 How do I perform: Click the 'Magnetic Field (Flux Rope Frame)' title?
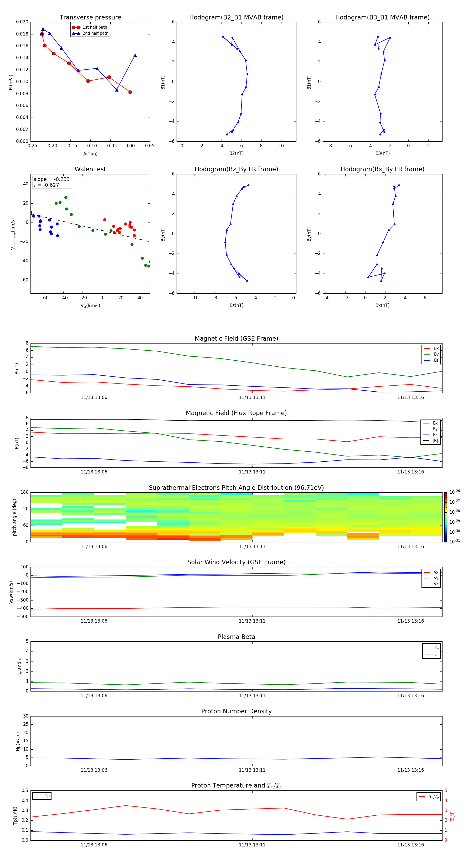[236, 413]
